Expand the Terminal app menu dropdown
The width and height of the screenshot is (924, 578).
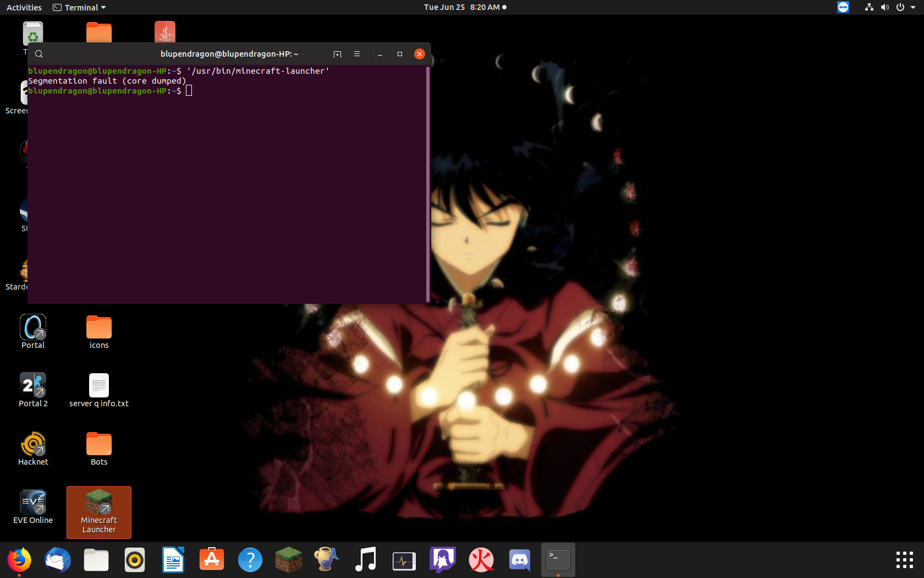80,7
